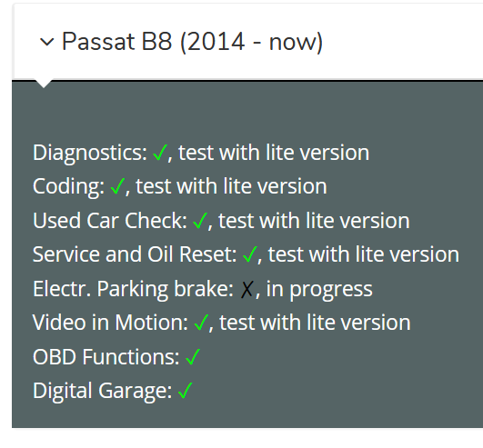Viewport: 483px width, 448px height.
Task: Select the Diagnostics label text
Action: coord(90,154)
